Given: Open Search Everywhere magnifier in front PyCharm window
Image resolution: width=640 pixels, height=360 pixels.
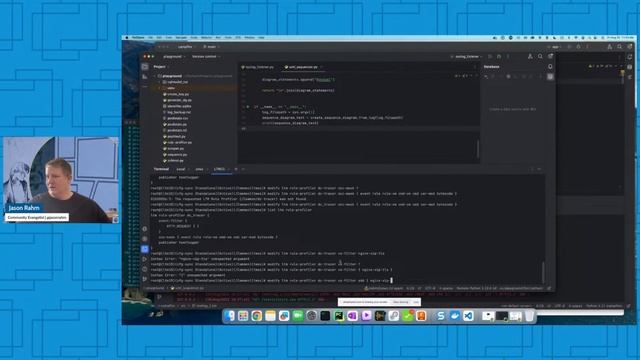Looking at the screenshot, I should 540,56.
